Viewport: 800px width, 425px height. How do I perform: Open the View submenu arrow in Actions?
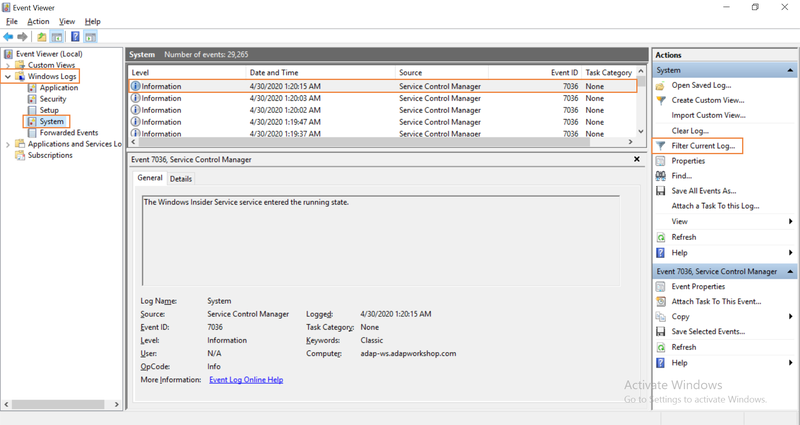790,221
